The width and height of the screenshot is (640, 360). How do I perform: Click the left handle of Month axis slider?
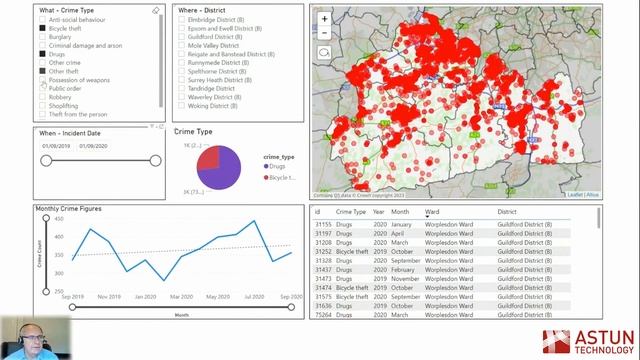[x=72, y=307]
